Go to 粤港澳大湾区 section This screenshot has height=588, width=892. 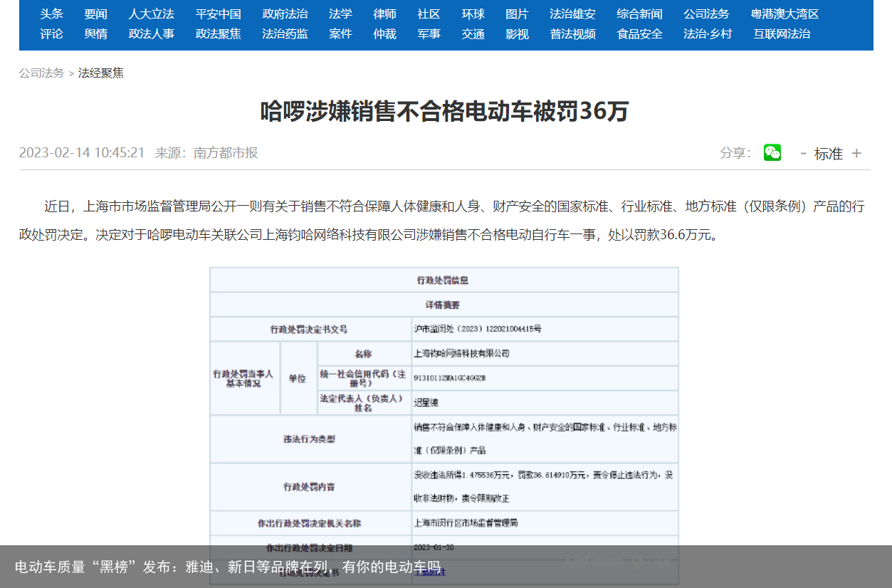[785, 14]
